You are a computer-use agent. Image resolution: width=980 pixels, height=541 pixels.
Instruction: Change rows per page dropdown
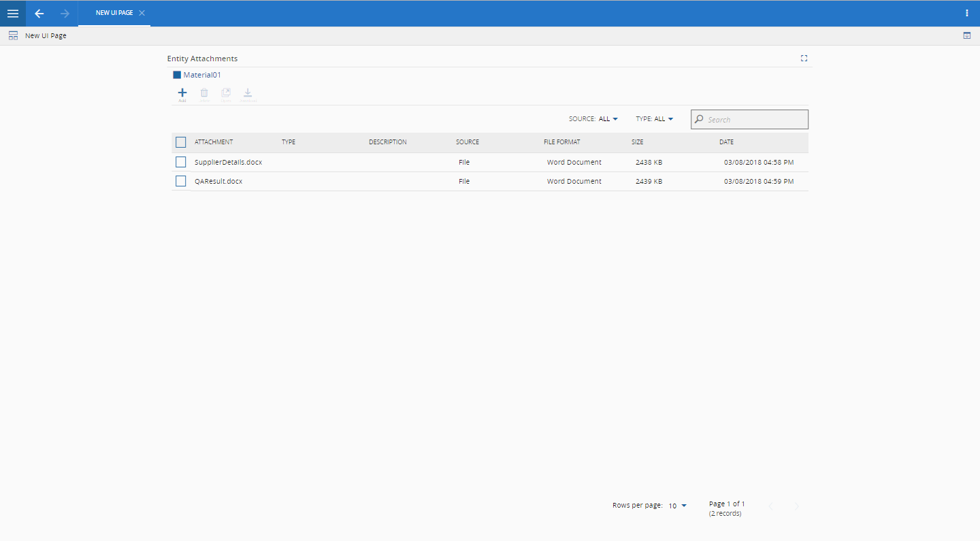pos(678,506)
